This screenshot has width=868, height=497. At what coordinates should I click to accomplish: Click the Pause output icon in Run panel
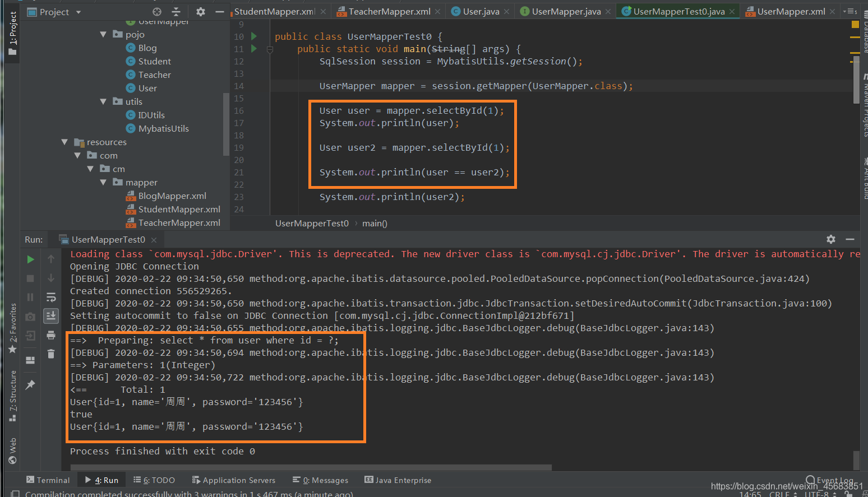[x=31, y=297]
